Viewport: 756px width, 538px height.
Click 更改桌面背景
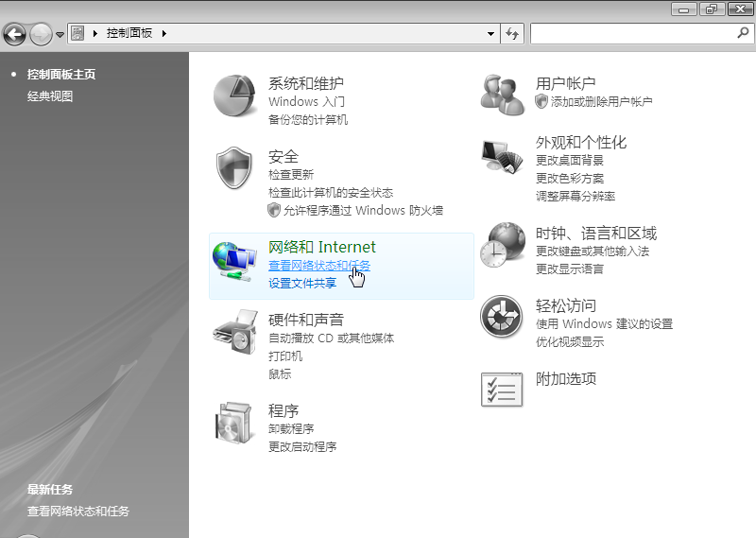(570, 160)
